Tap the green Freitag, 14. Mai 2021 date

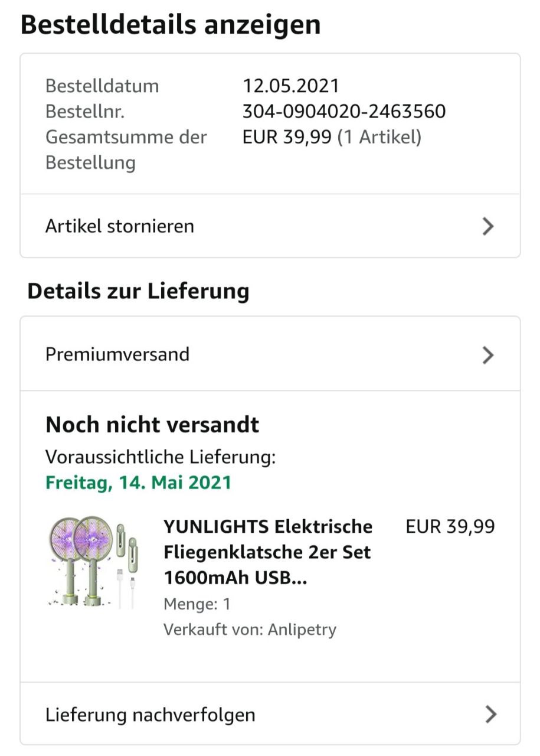138,483
